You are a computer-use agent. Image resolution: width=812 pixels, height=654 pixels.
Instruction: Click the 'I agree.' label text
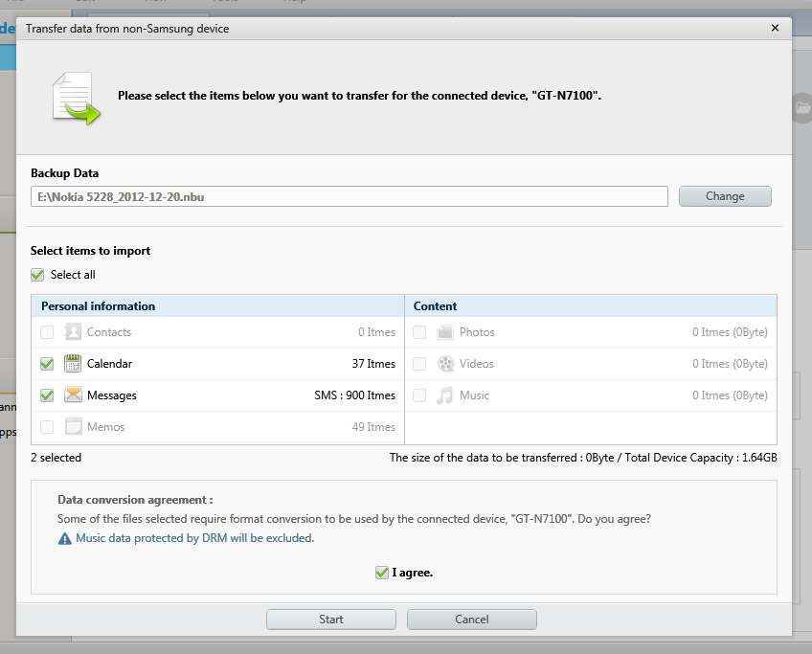(412, 573)
